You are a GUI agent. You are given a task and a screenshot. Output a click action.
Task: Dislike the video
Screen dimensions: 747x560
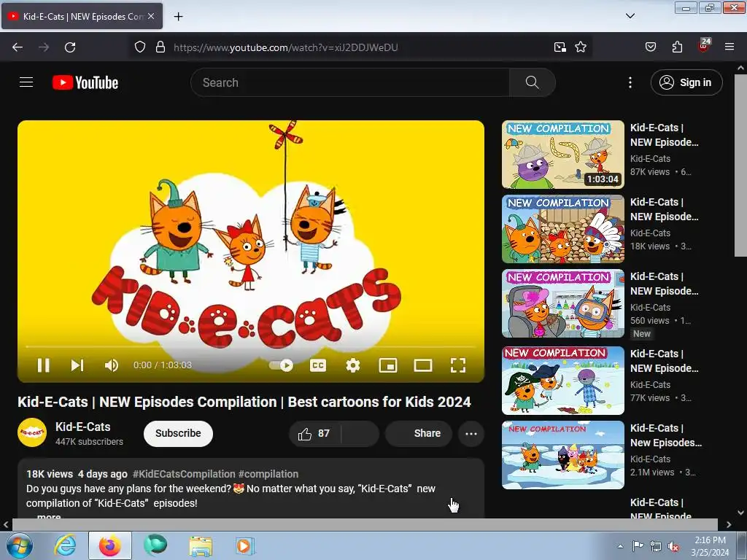[360, 433]
